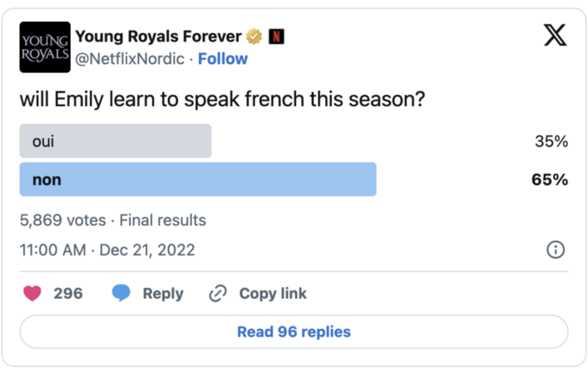Click the poll question tweet text
This screenshot has height=380, width=588.
(222, 99)
